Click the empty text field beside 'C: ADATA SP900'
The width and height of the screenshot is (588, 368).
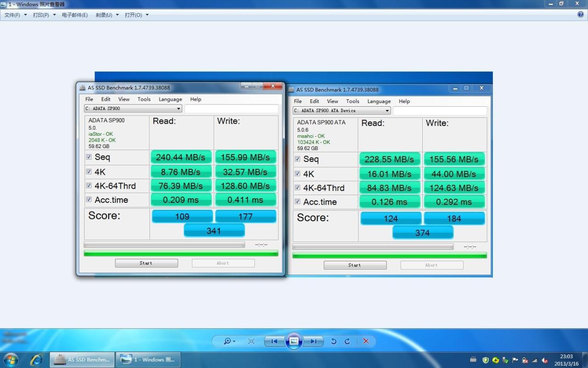point(232,109)
